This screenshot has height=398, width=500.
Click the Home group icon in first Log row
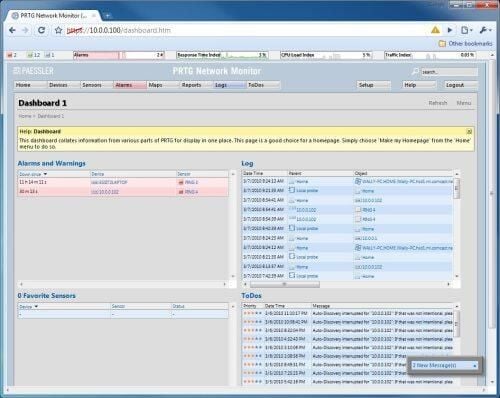tap(292, 182)
